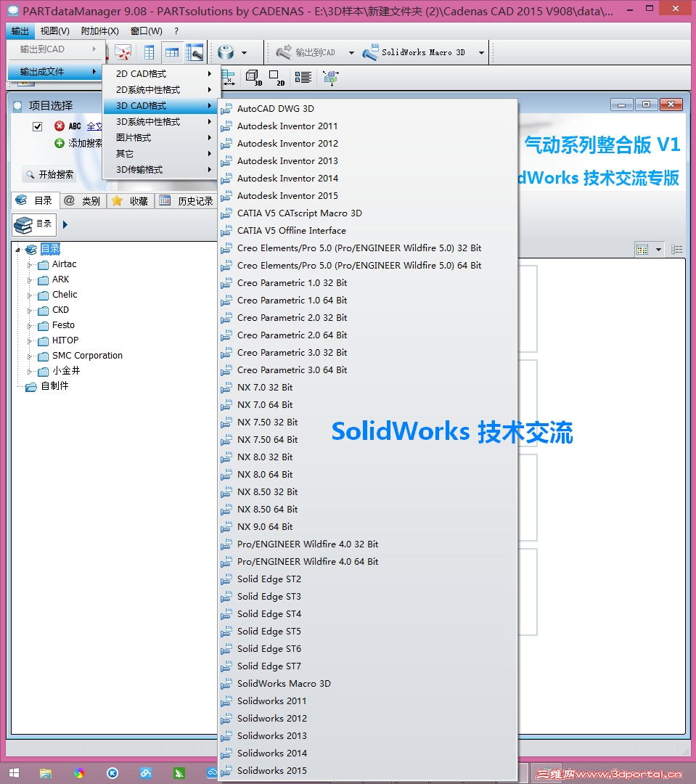Click the dimension measure toolbar icon
Image resolution: width=696 pixels, height=784 pixels.
tap(228, 78)
